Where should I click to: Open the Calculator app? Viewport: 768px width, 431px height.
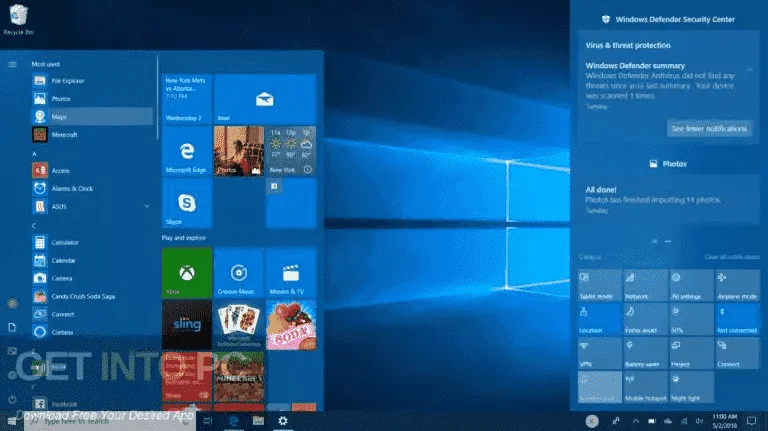92,242
